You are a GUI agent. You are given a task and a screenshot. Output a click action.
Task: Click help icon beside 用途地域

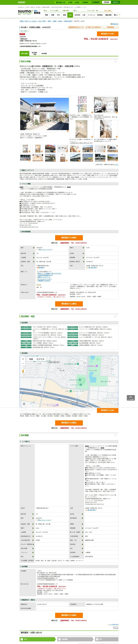[83, 553]
